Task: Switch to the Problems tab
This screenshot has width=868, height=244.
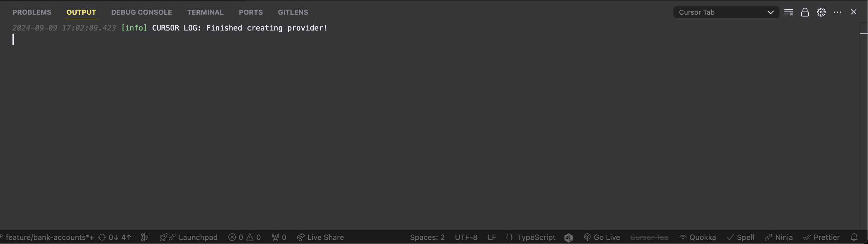Action: click(x=32, y=12)
